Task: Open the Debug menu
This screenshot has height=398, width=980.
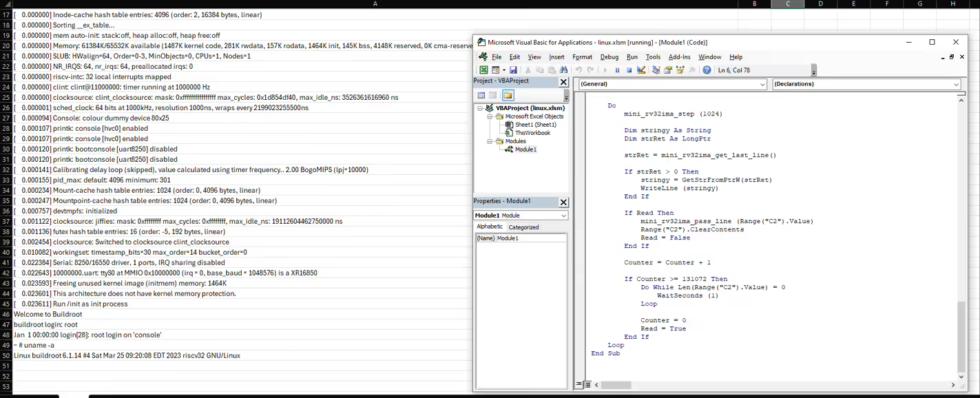Action: [x=609, y=57]
